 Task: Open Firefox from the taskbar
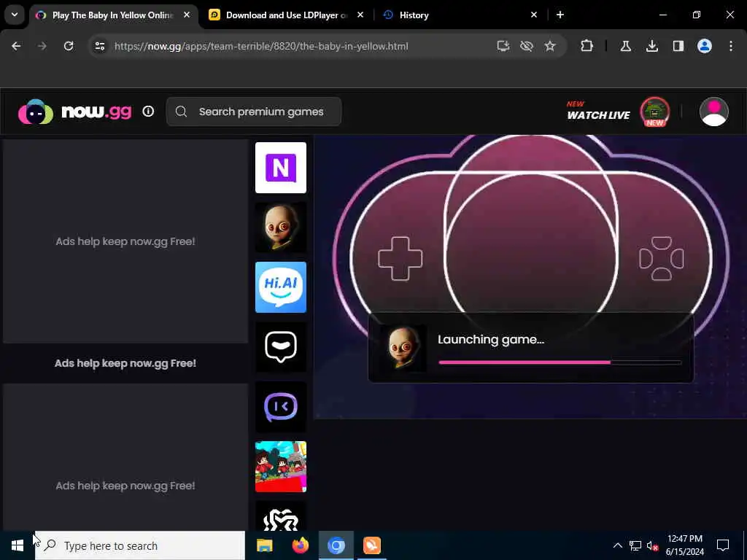(300, 545)
